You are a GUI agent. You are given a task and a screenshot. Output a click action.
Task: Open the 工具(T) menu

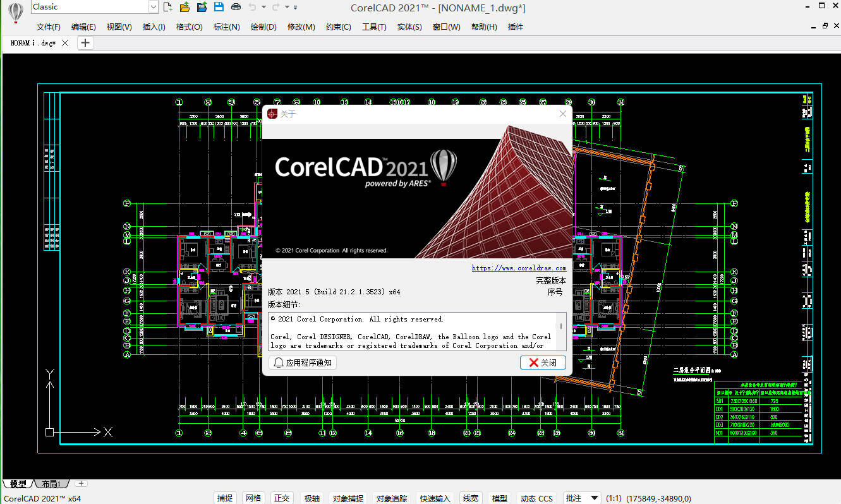tap(374, 27)
